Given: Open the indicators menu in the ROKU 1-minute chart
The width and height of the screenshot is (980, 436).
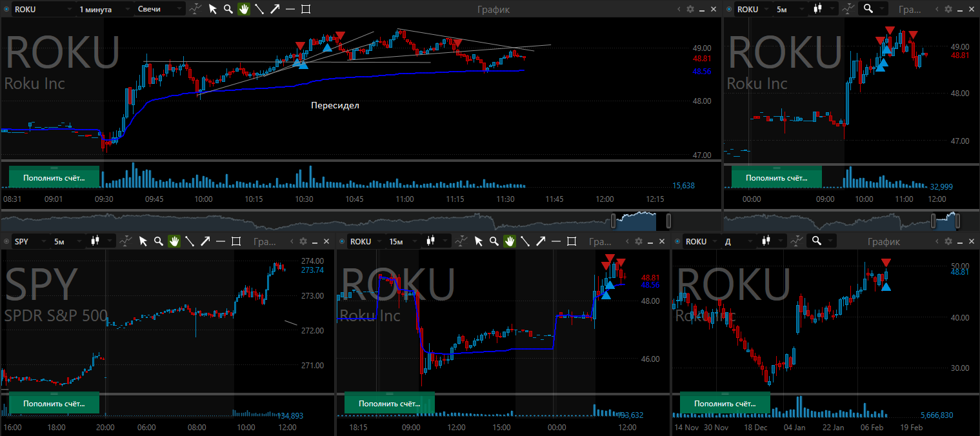Looking at the screenshot, I should pyautogui.click(x=195, y=9).
